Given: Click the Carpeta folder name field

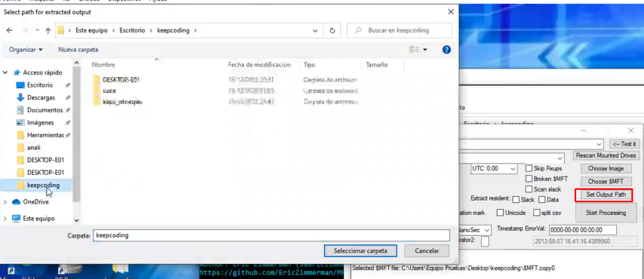Looking at the screenshot, I should 271,236.
